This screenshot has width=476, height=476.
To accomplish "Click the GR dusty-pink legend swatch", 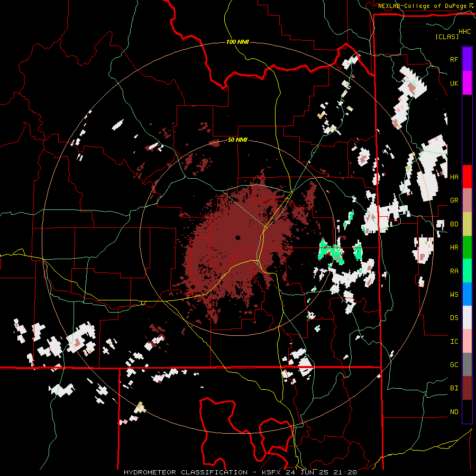I will click(467, 200).
